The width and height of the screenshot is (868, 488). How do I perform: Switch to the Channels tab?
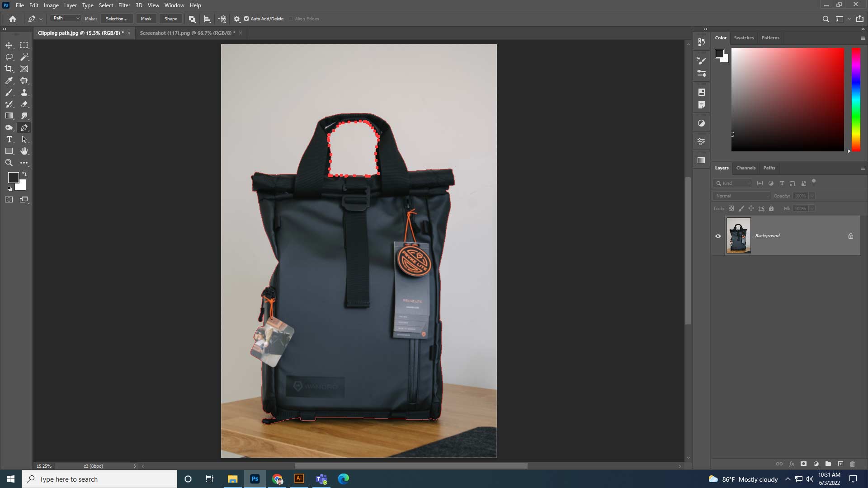pyautogui.click(x=746, y=168)
